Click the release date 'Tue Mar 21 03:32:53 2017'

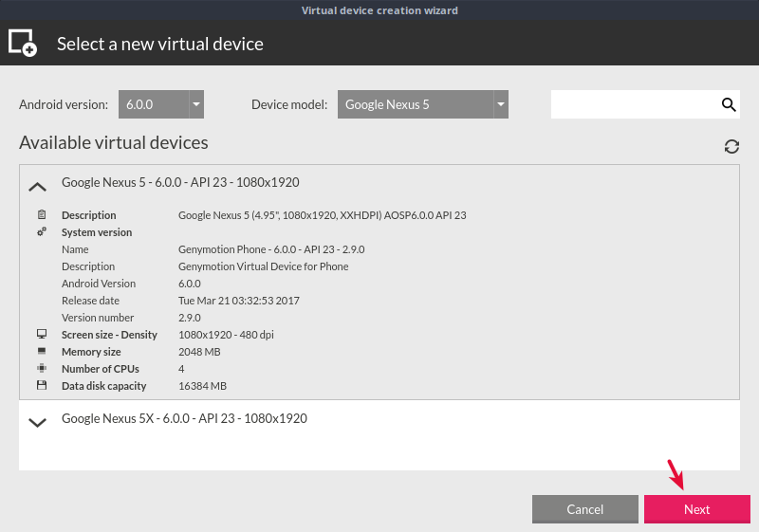tap(239, 301)
